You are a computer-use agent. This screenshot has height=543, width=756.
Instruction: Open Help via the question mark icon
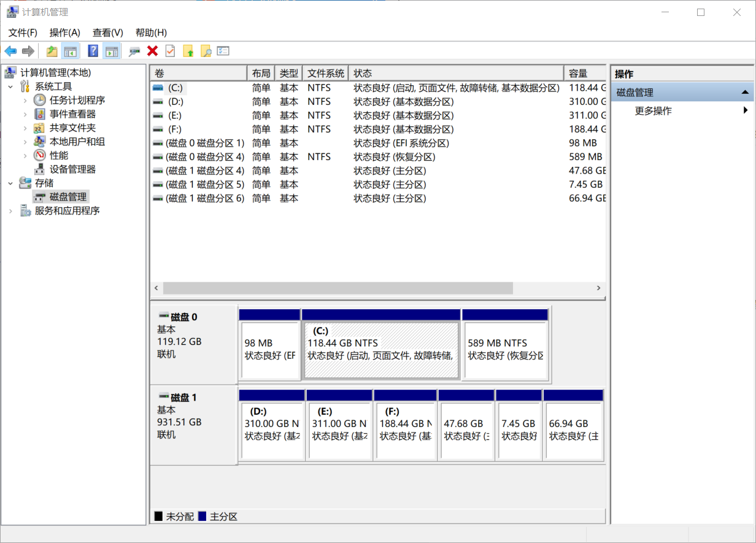coord(93,51)
